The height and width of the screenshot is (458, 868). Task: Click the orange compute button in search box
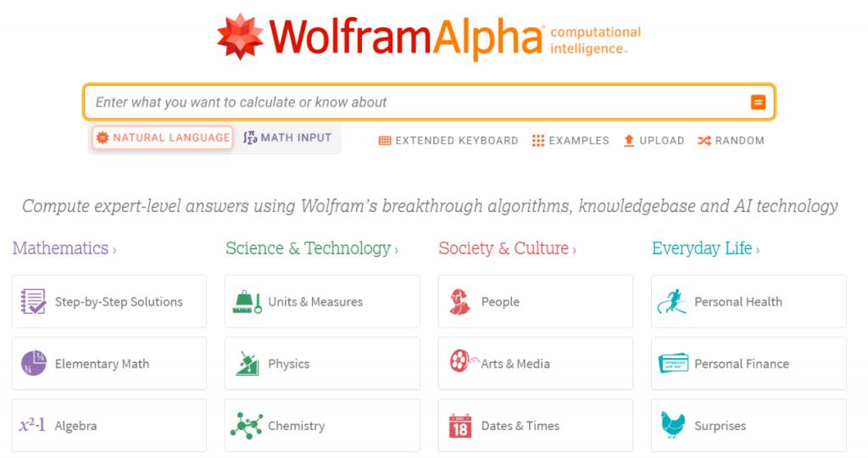click(x=757, y=103)
